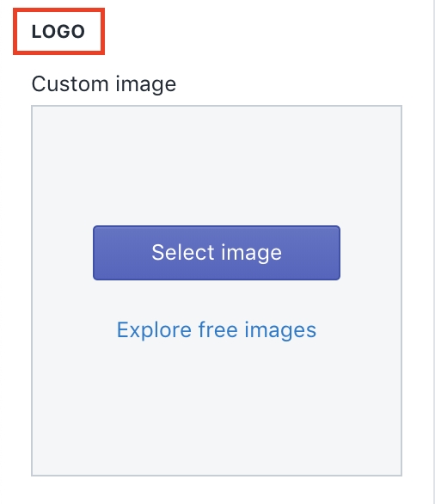Click the panel's right-side vertical divider
Viewport: 435px width, 504px height.
coord(434,252)
